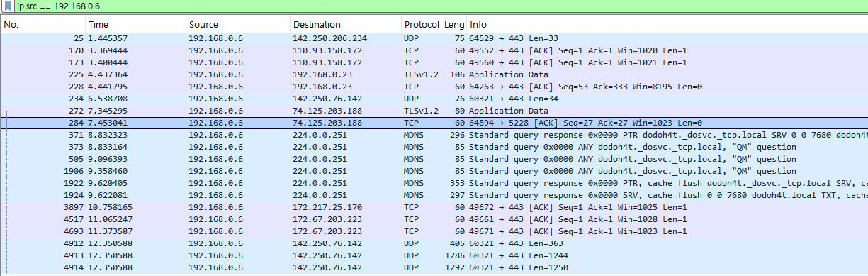Select highlighted packet number 284

tap(434, 123)
